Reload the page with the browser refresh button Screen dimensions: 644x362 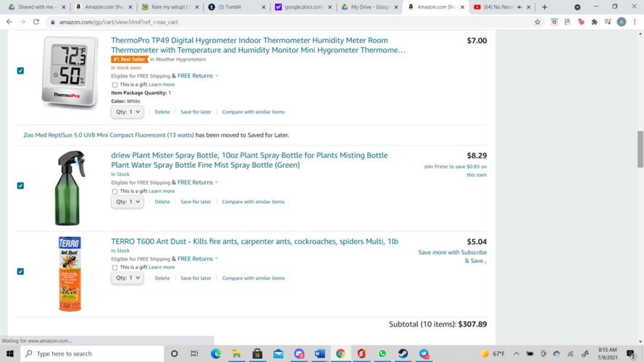36,22
